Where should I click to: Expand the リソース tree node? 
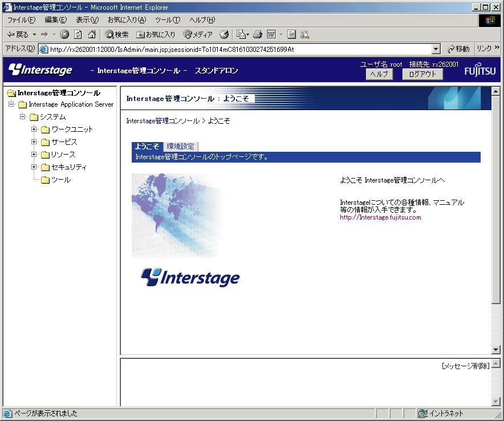pyautogui.click(x=34, y=154)
